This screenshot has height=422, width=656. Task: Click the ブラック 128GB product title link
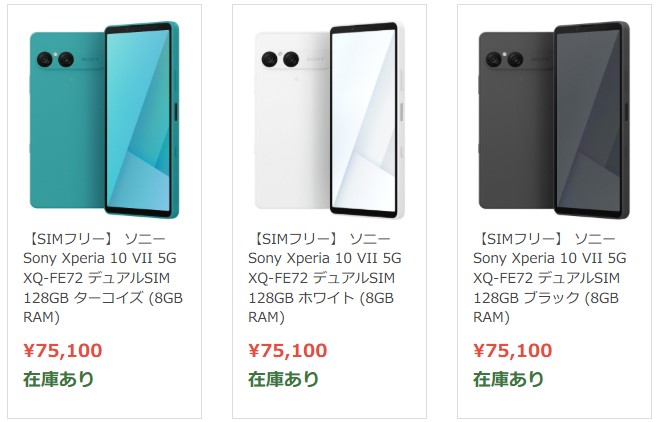[x=550, y=278]
